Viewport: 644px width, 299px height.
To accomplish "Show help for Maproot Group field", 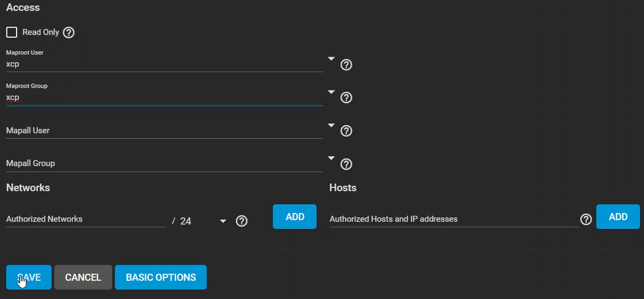I will 346,98.
